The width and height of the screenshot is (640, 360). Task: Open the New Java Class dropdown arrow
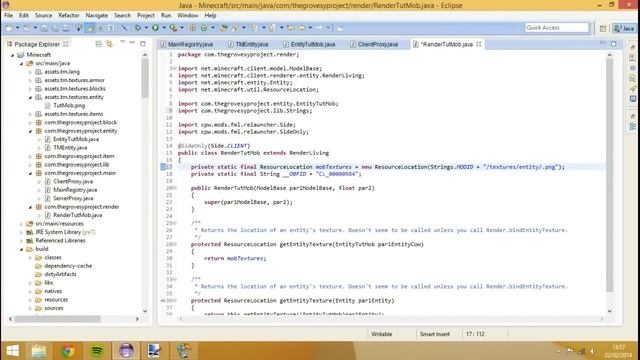[x=213, y=28]
